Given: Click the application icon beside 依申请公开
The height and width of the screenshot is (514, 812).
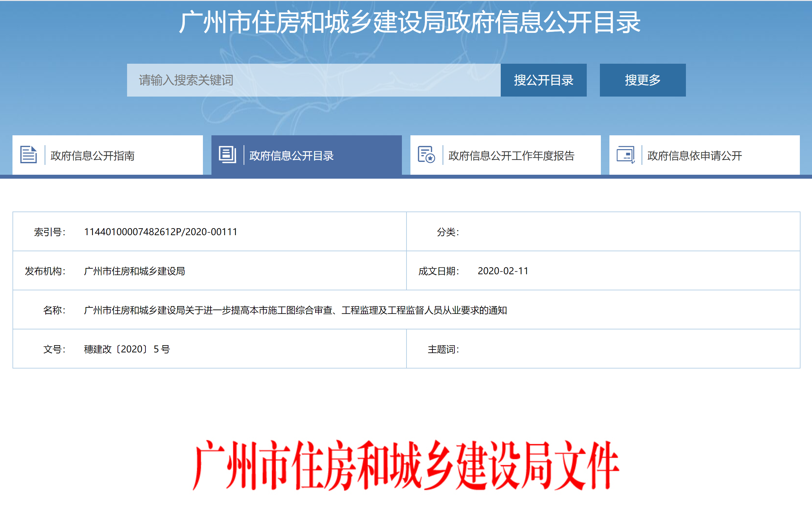Looking at the screenshot, I should (625, 155).
